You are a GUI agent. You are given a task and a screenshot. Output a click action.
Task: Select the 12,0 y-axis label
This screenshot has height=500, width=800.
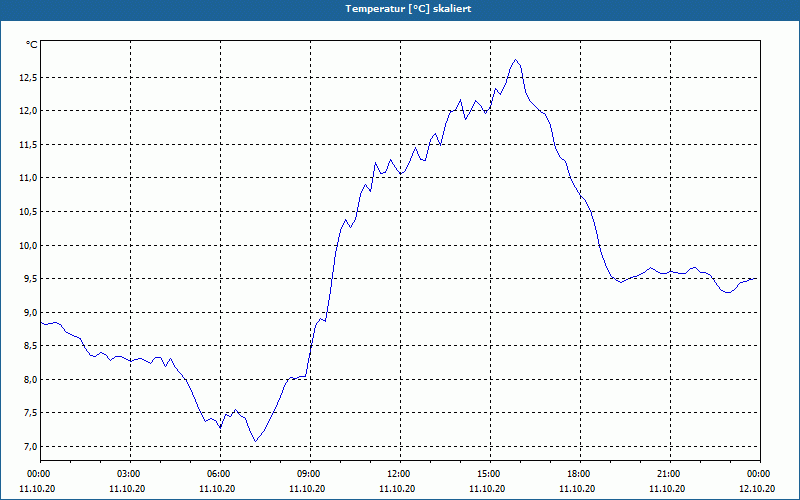(x=29, y=111)
